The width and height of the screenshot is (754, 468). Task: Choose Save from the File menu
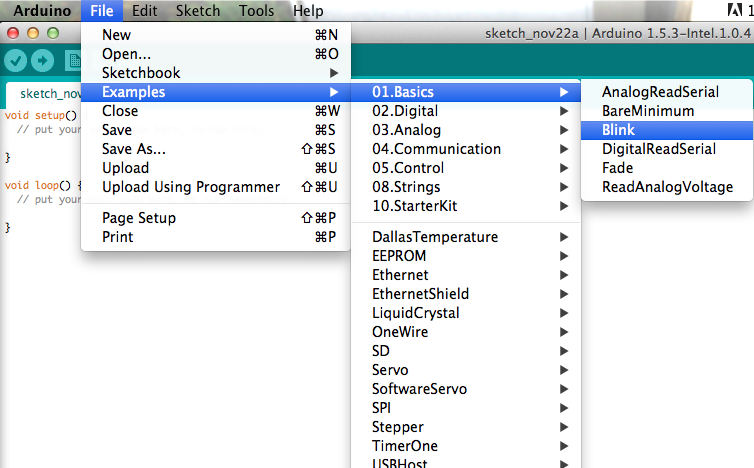(216, 130)
